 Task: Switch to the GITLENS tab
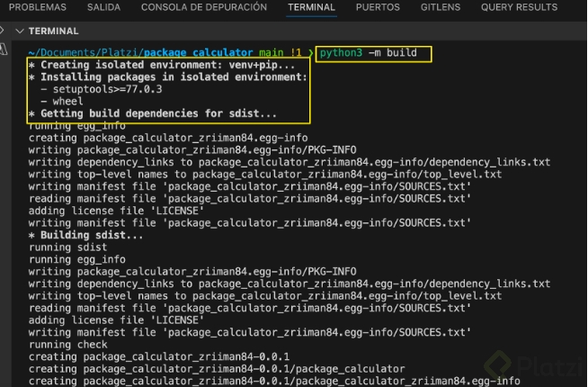tap(441, 7)
